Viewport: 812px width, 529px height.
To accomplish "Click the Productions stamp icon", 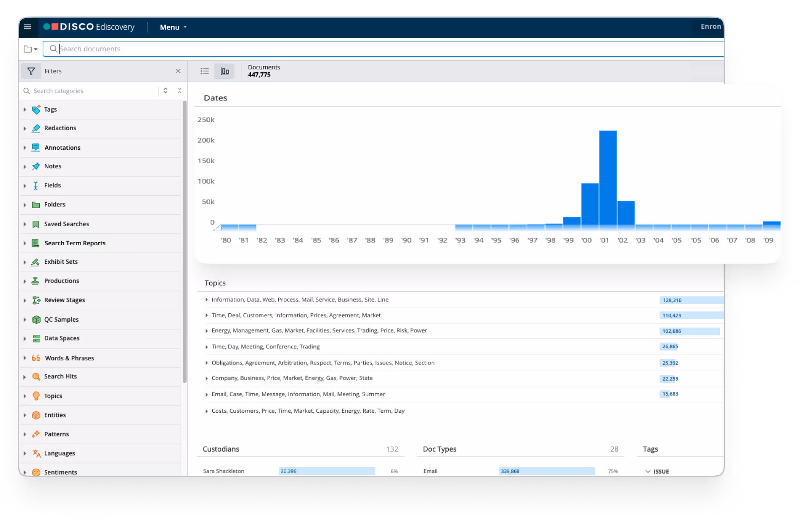I will coord(36,281).
